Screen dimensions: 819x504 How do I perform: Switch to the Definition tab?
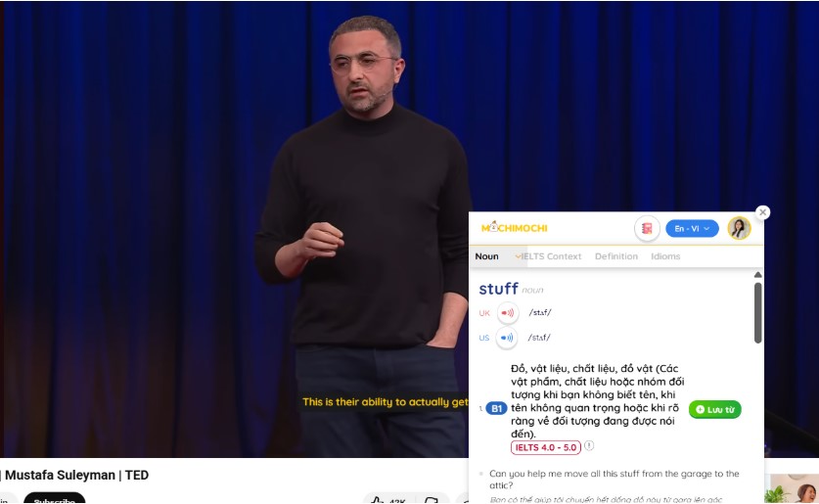point(616,256)
